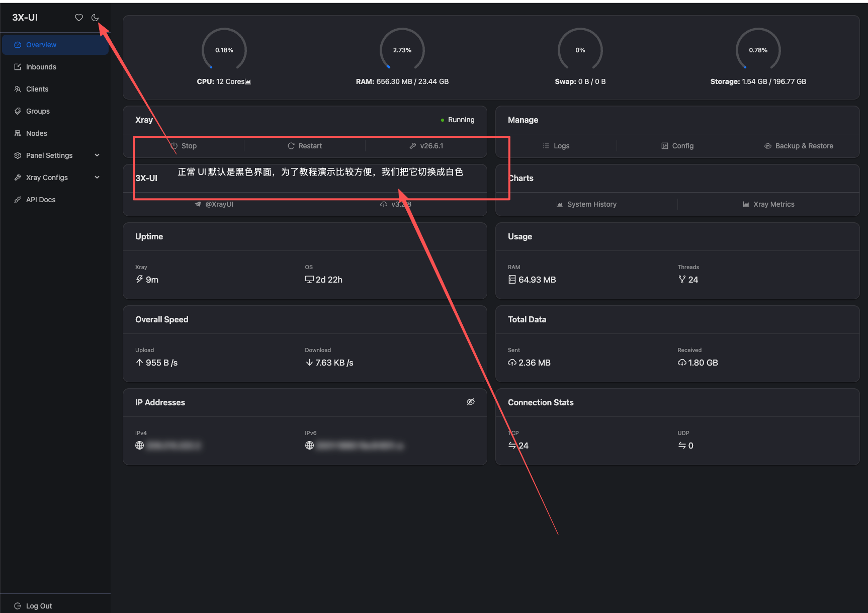Click the System History chart icon
The width and height of the screenshot is (868, 613).
tap(560, 204)
